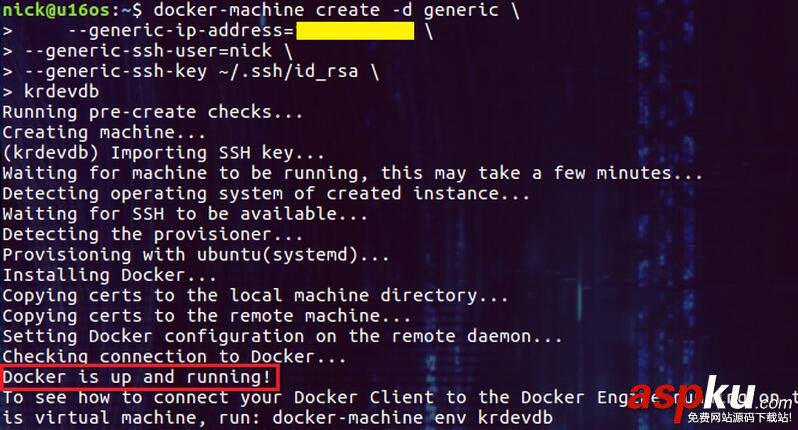Click the "Detecting the provisioner..." line
This screenshot has height=430, width=798.
click(153, 234)
